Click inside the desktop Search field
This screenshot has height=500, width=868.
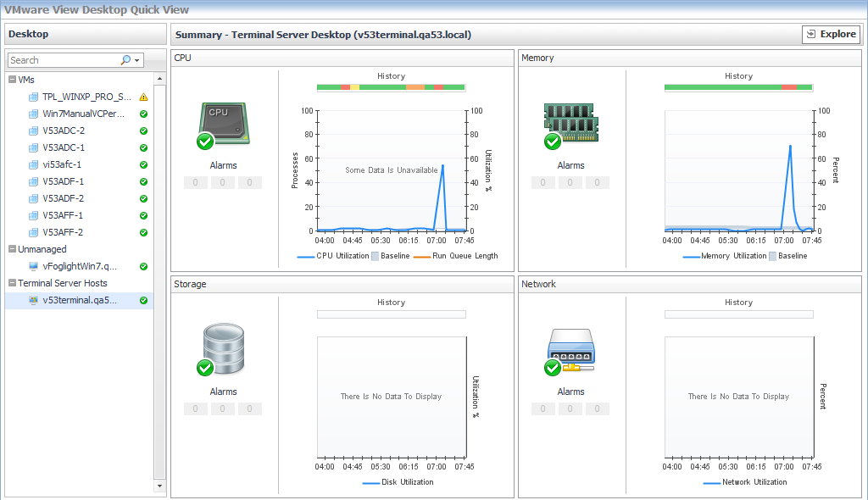64,60
